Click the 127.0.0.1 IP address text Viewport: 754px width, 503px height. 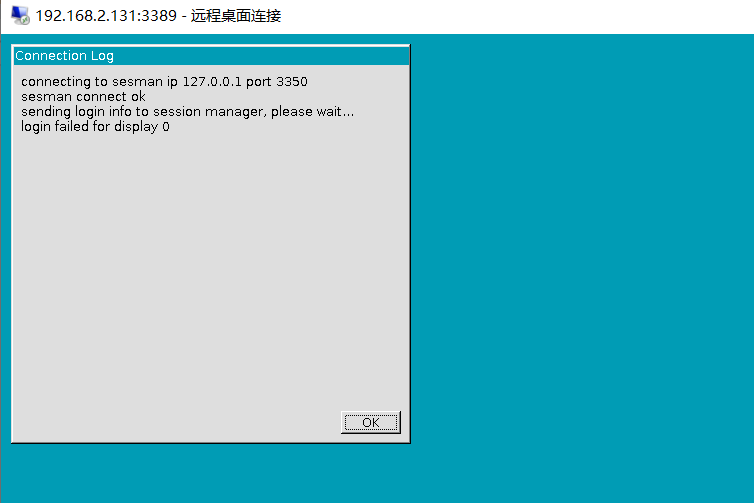tap(212, 81)
